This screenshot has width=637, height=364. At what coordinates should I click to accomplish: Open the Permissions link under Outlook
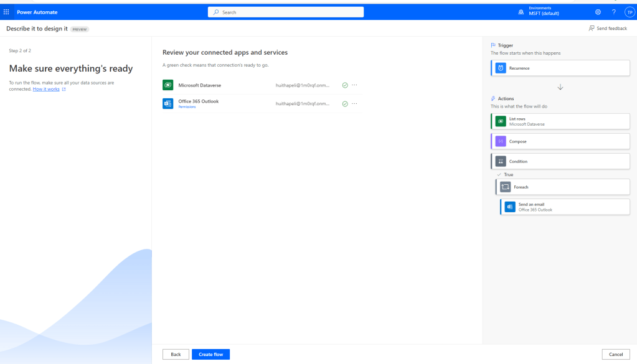pos(187,107)
